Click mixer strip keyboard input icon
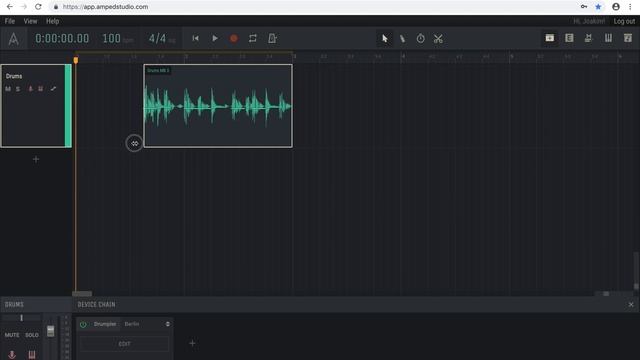 32,355
